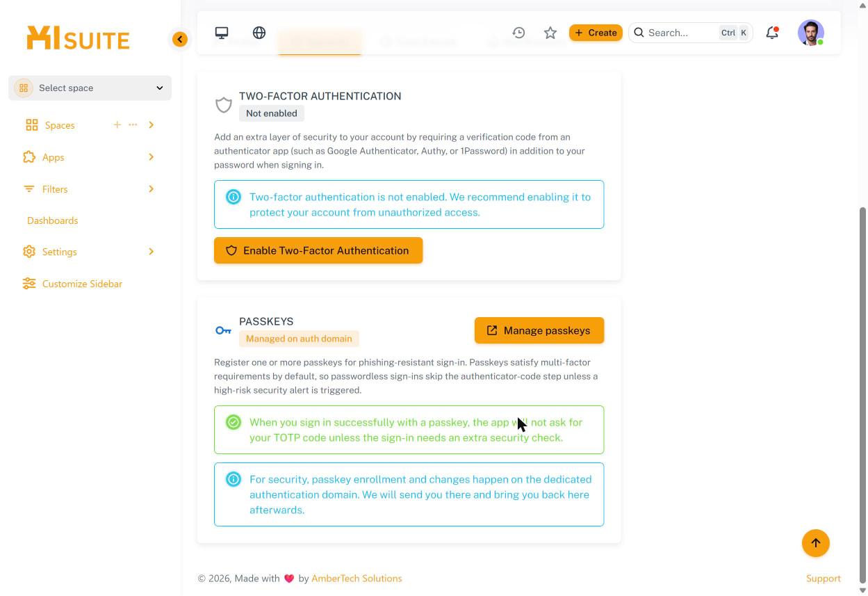Expand the Spaces section chevron
Viewport: 868px width, 596px height.
[151, 125]
